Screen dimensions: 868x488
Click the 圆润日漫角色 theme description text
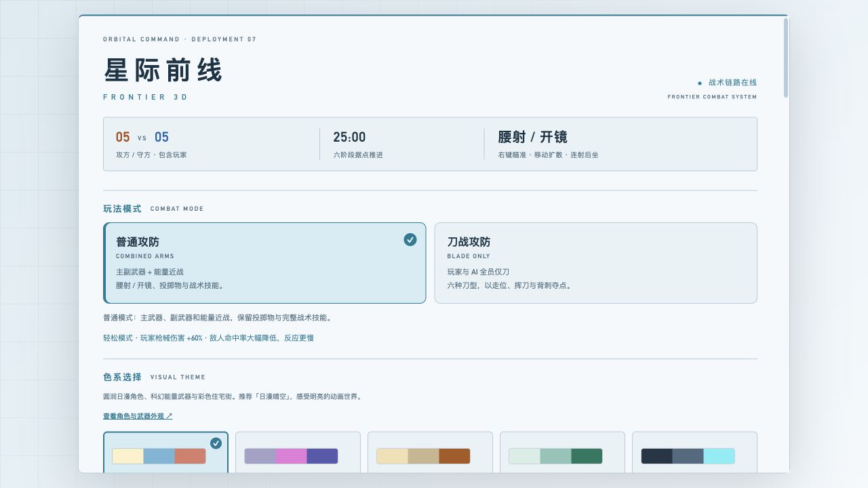(234, 396)
